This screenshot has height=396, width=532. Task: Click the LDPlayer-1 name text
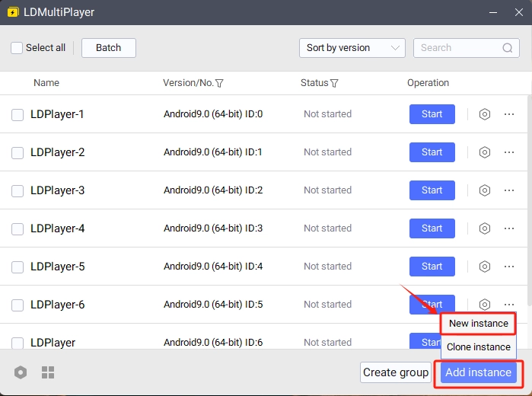[x=57, y=114]
